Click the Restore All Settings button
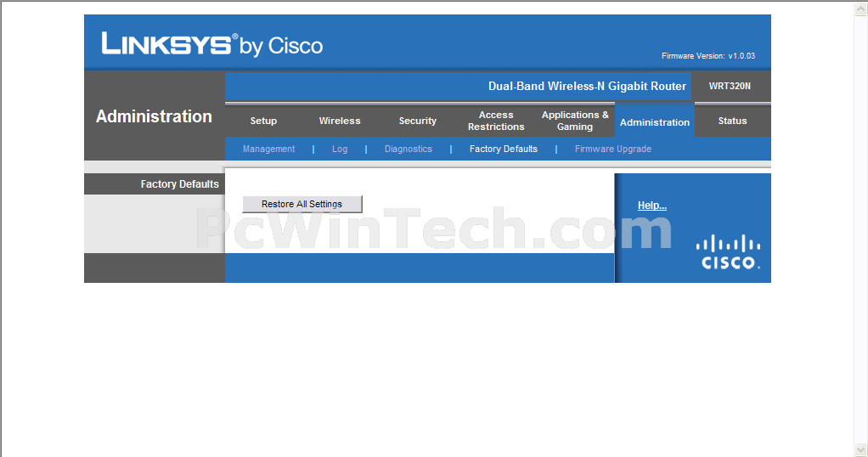The width and height of the screenshot is (868, 457). (302, 204)
